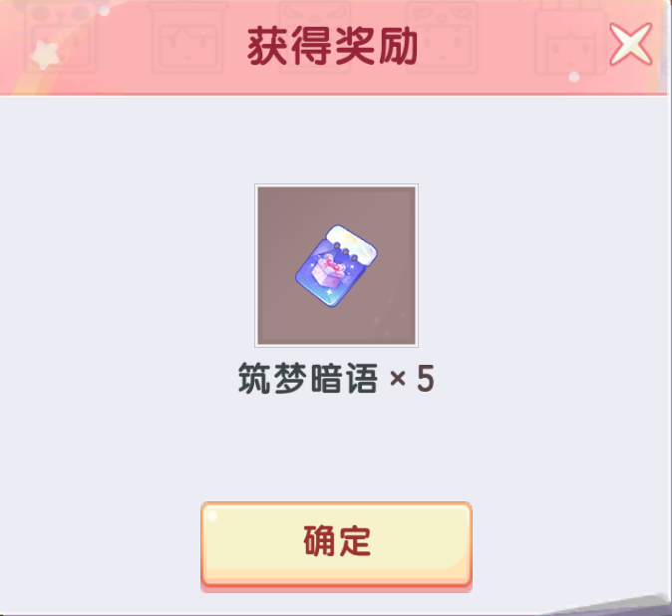The width and height of the screenshot is (672, 616).
Task: Click the white bubble in the header's upper-left
Action: (x=104, y=11)
